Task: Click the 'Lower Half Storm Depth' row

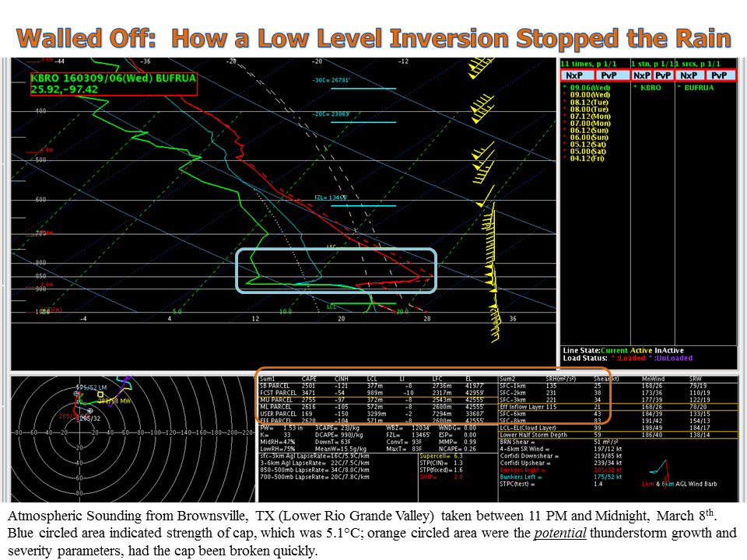Action: (x=617, y=435)
